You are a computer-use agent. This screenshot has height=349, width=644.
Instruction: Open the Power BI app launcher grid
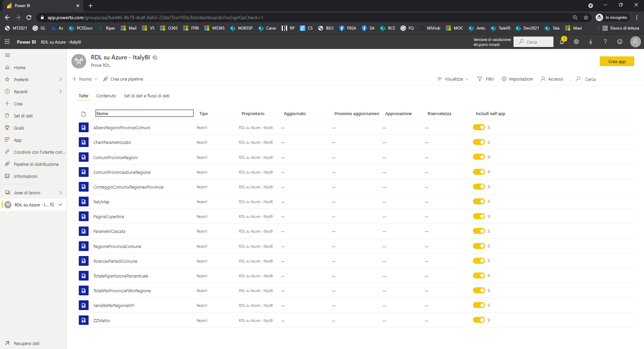(7, 42)
